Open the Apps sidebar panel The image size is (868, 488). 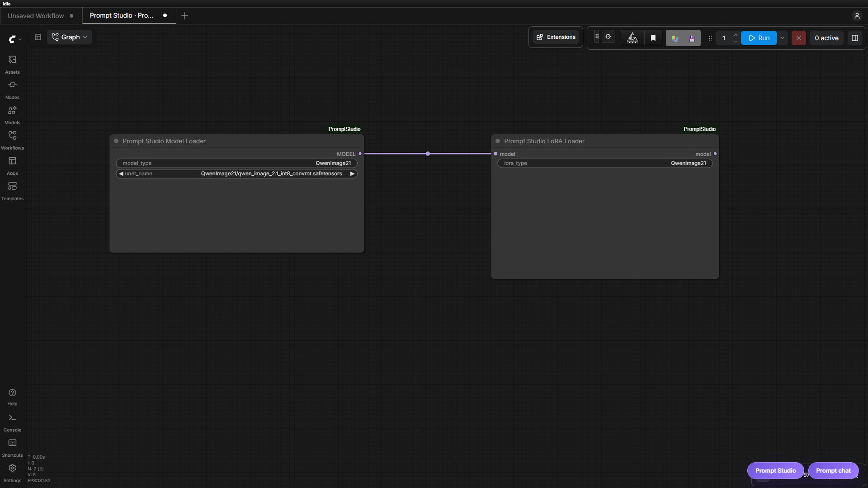coord(12,166)
